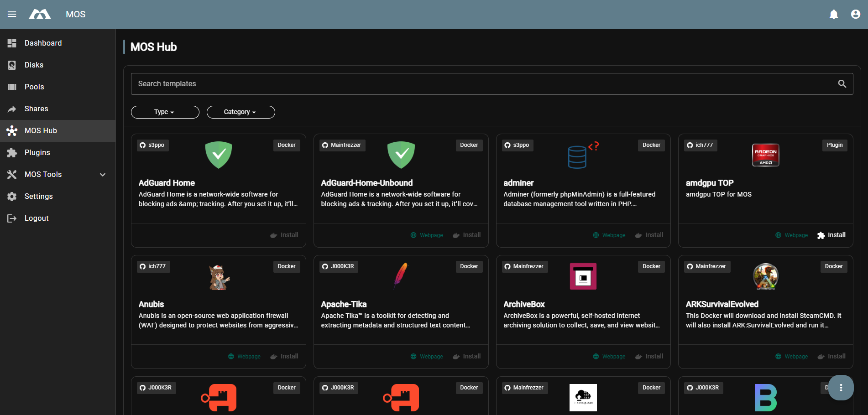Focus the Search templates field
The image size is (868, 415).
(484, 84)
